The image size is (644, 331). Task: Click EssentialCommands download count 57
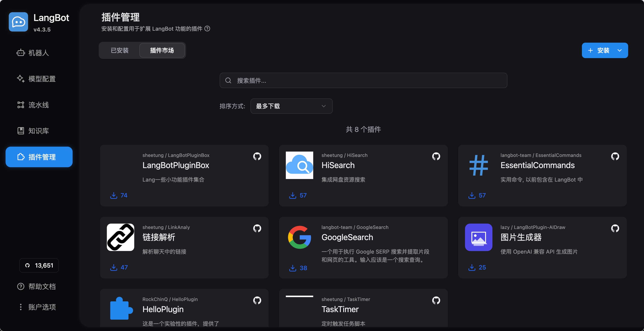[x=482, y=195]
